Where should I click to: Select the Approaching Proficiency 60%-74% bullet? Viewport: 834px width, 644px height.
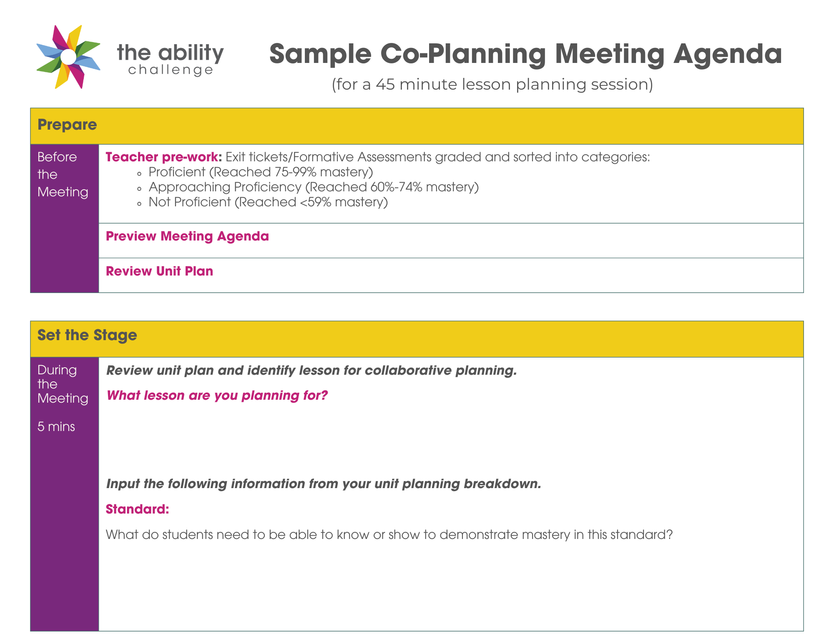(x=313, y=187)
